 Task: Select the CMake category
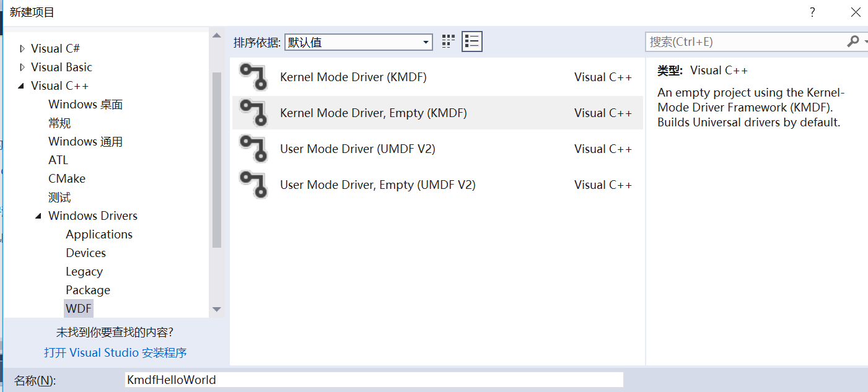(67, 178)
